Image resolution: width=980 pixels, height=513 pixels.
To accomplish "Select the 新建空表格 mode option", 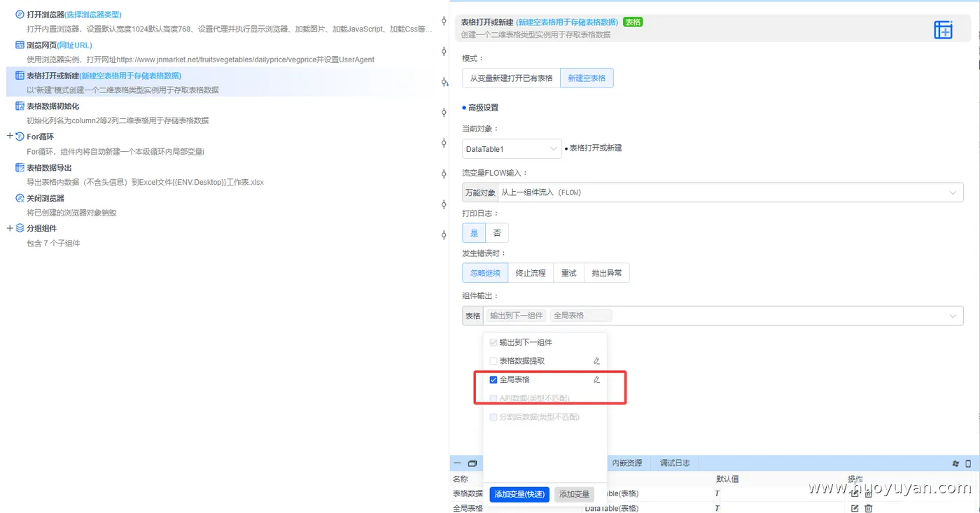I will (x=587, y=78).
